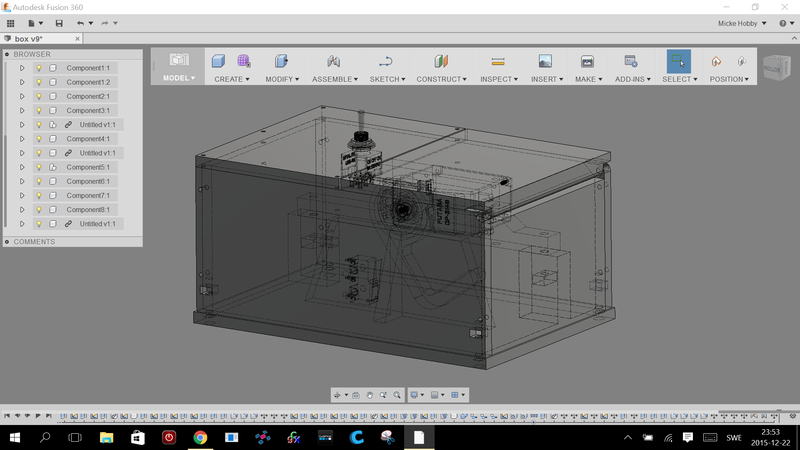Jump timeline to the beginning
Screen dimensions: 800x450
(7, 416)
